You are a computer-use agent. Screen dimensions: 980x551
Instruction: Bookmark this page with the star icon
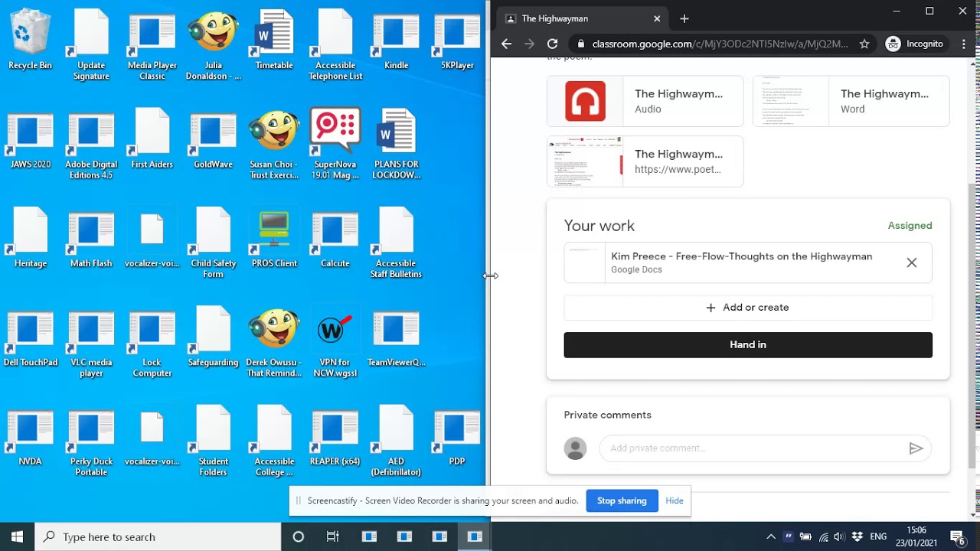[864, 44]
